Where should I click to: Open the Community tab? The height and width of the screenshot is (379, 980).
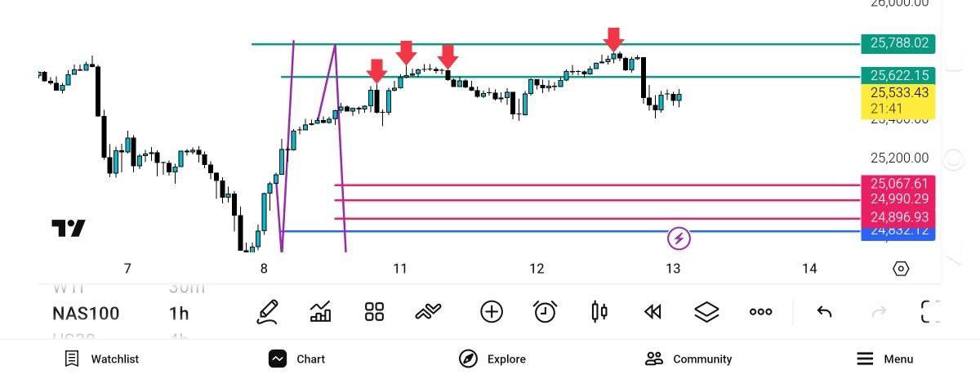pos(688,359)
